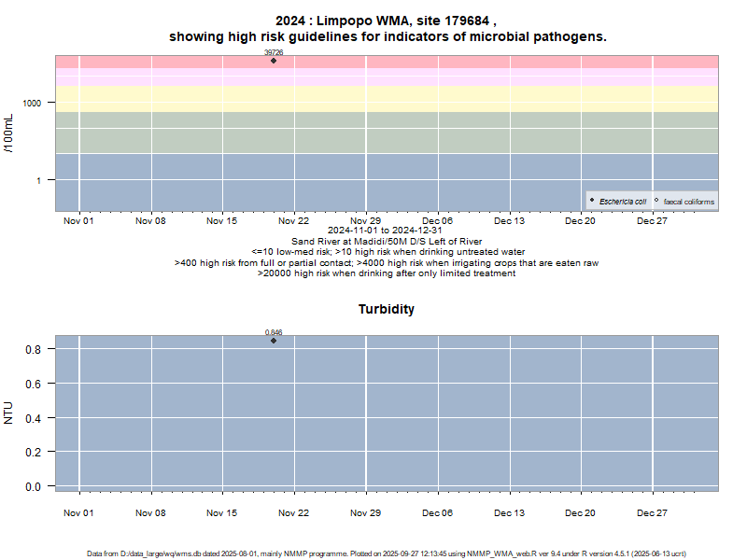747x560 pixels.
Task: Click the grey-green risk band in microbial chart
Action: [x=420, y=133]
